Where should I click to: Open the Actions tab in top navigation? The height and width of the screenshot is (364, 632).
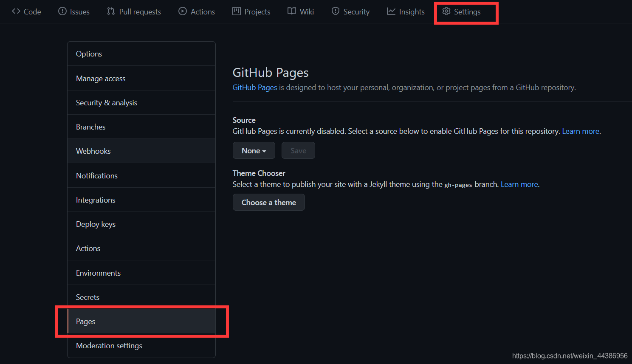[197, 12]
